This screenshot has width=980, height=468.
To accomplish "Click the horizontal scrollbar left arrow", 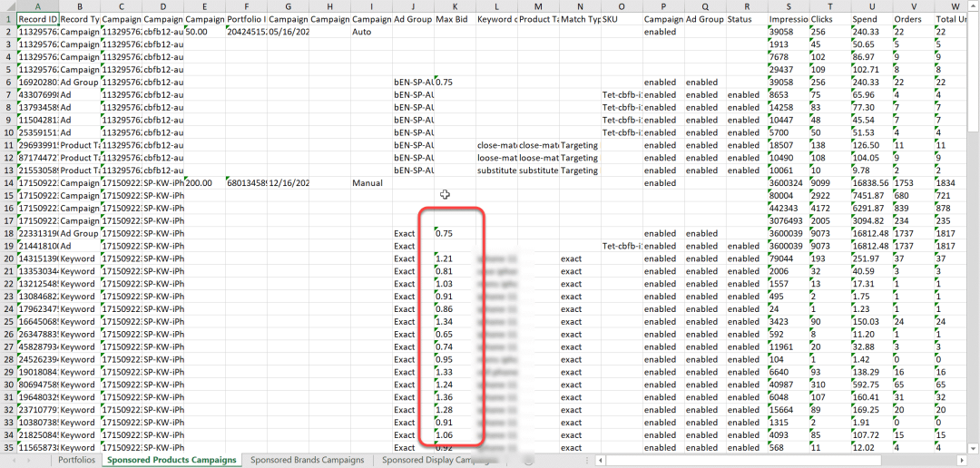I will (600, 461).
